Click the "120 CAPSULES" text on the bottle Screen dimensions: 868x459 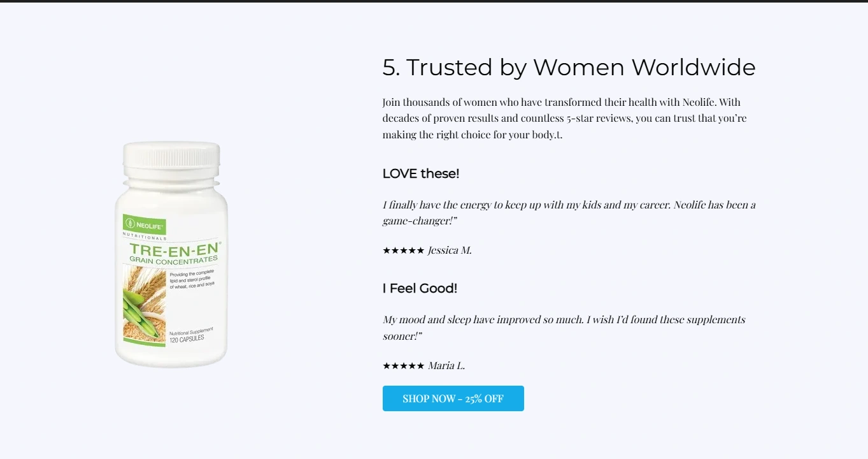coord(187,339)
